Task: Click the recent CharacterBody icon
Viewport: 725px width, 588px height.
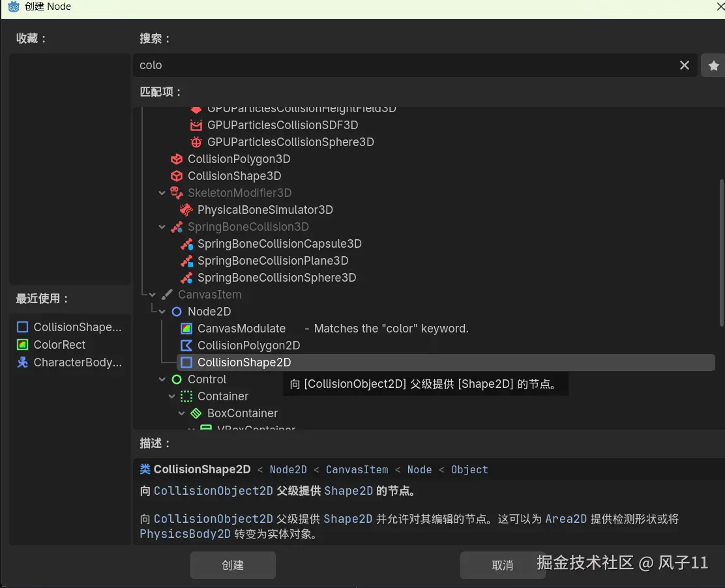Action: pos(22,362)
